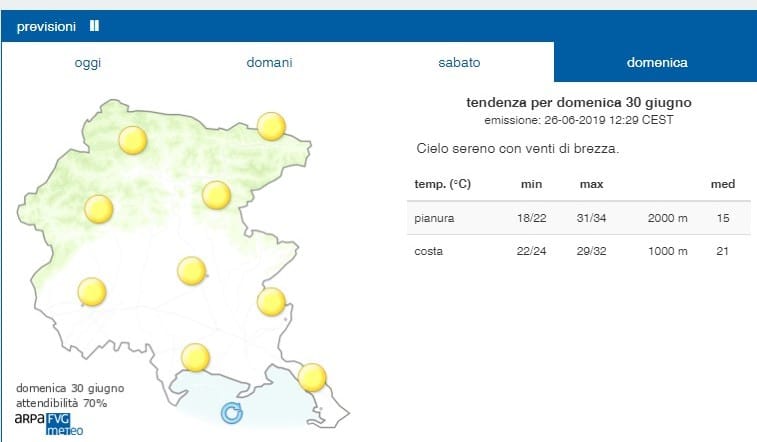
Task: Select the sun icon at the far southeast coast
Action: (312, 377)
